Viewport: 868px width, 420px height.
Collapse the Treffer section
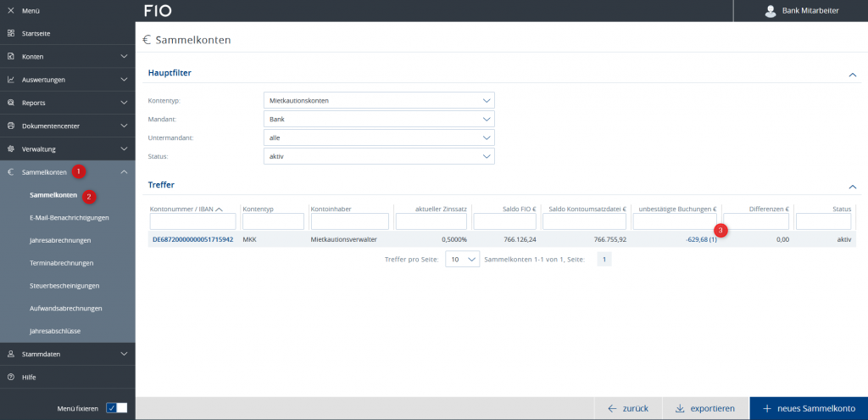coord(853,186)
